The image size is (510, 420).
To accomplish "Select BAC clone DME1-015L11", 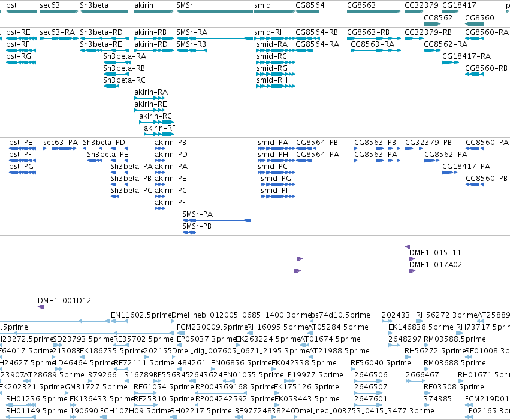I will (435, 253).
